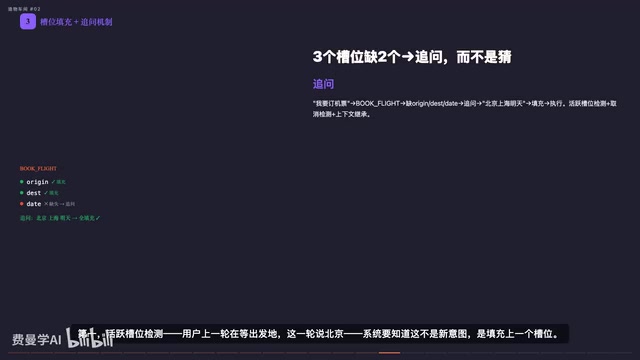
Task: Click the date slot name
Action: click(33, 204)
